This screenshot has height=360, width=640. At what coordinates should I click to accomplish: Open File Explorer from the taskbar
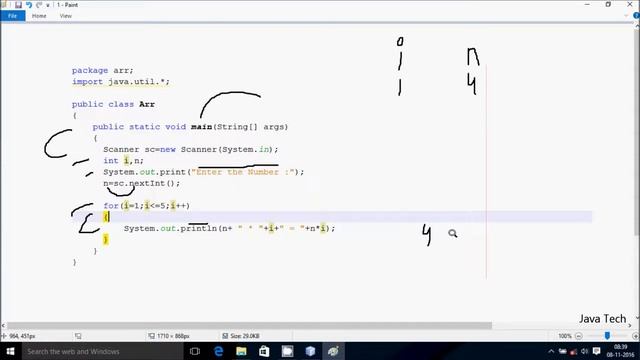(x=241, y=351)
